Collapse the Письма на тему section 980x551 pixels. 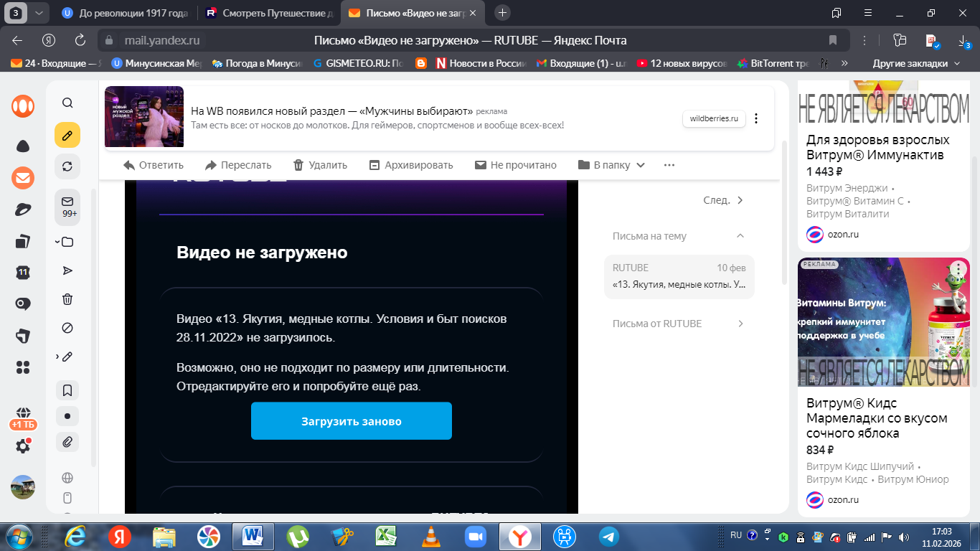coord(740,236)
